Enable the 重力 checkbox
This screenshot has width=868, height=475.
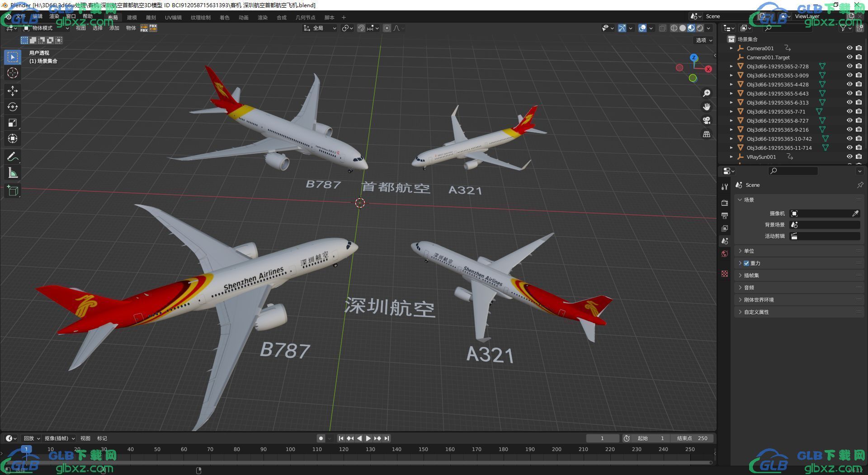click(x=746, y=263)
